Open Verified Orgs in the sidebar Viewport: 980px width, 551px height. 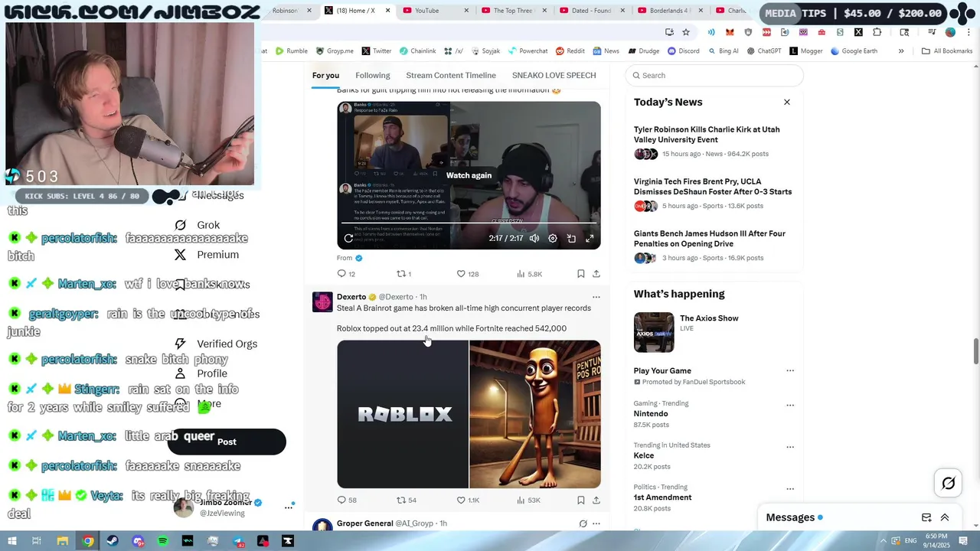[215, 344]
